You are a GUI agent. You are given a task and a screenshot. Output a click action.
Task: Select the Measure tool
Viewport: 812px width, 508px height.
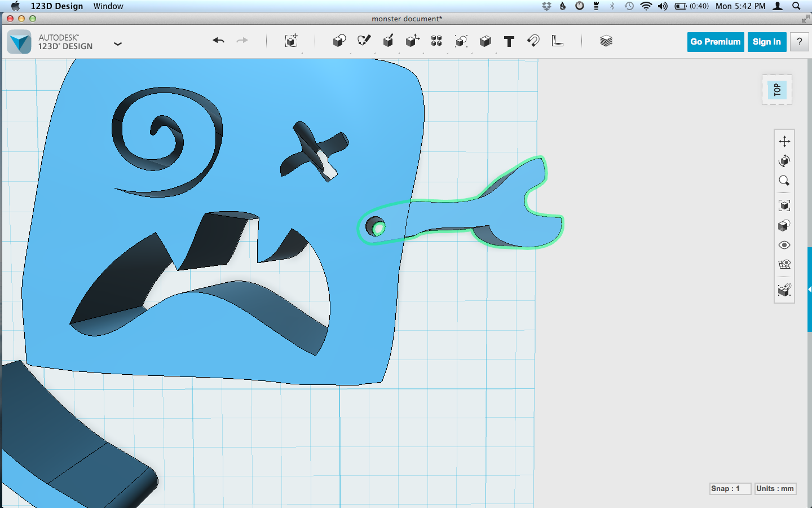pos(558,41)
